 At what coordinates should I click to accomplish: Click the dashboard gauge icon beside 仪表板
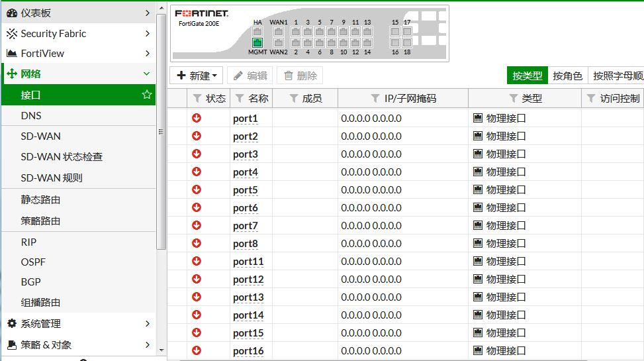[11, 13]
